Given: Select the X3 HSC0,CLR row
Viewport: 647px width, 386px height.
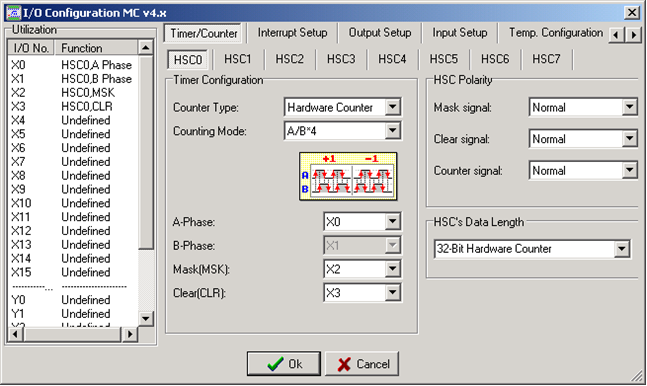Looking at the screenshot, I should 73,106.
